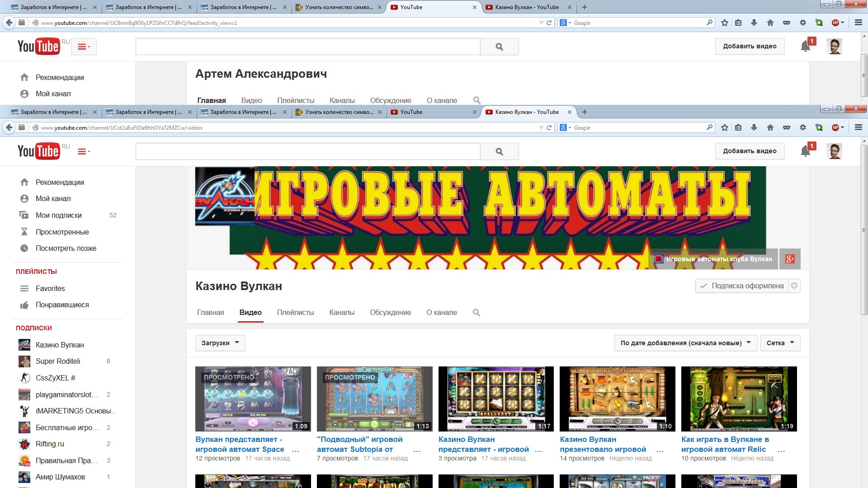
Task: Open bookmarks list icon in lower window toolbar
Action: tap(738, 127)
